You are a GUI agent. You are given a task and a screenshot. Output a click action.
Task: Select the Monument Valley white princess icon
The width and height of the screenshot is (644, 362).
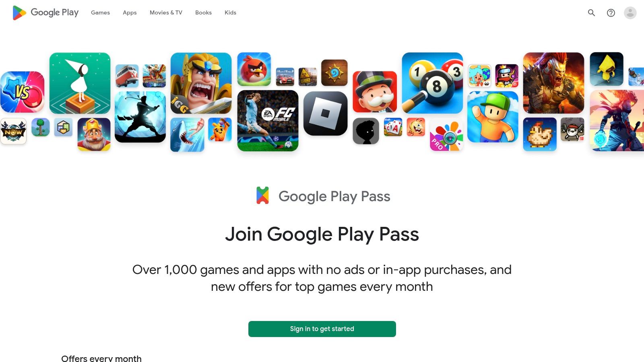click(80, 83)
